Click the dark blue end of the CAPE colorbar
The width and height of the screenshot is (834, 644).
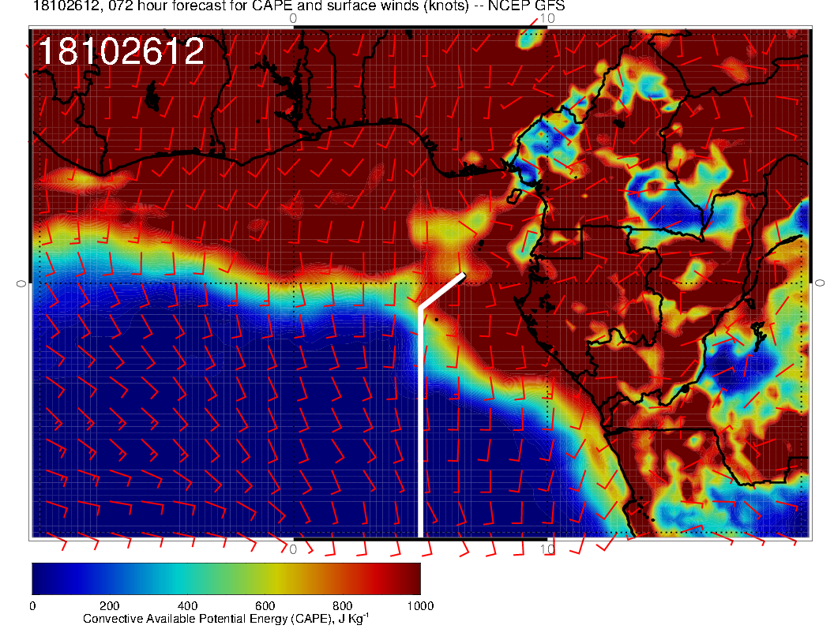tap(39, 578)
